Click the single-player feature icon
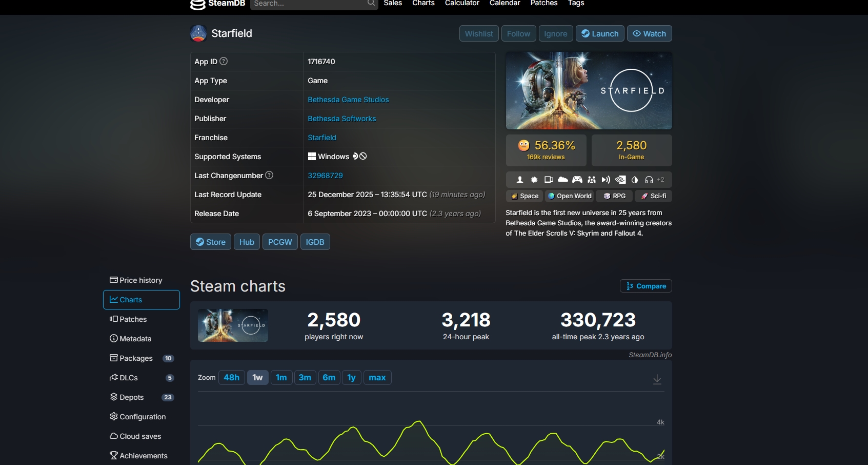This screenshot has height=465, width=868. point(520,180)
